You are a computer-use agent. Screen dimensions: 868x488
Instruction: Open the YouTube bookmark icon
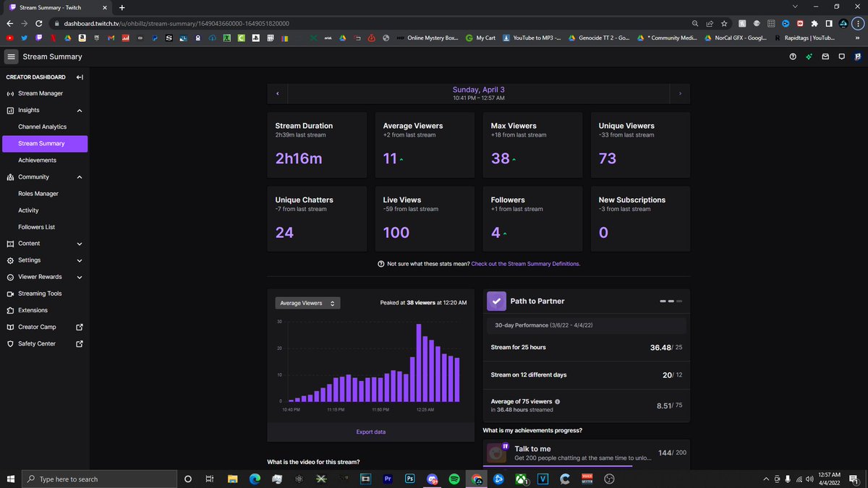click(10, 38)
